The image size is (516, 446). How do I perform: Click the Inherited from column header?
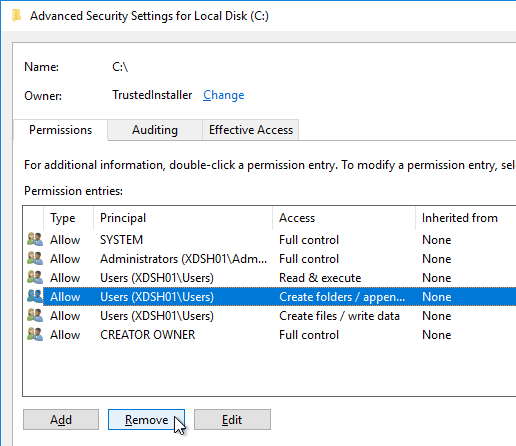[466, 218]
